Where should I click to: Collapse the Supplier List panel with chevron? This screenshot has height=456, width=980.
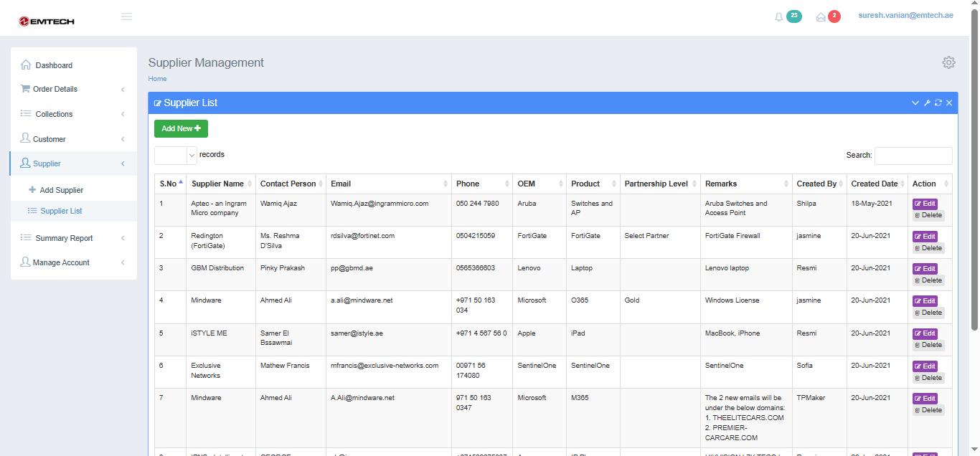[915, 103]
